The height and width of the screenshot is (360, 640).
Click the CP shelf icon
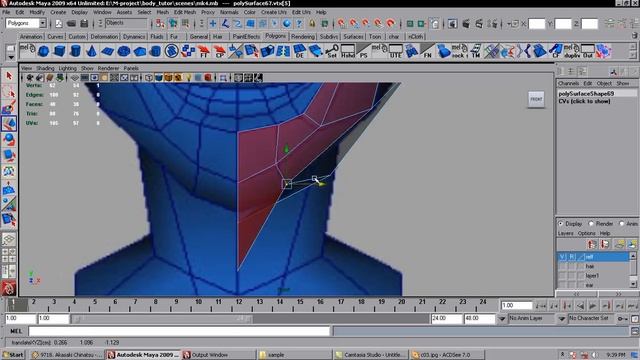pyautogui.click(x=220, y=51)
